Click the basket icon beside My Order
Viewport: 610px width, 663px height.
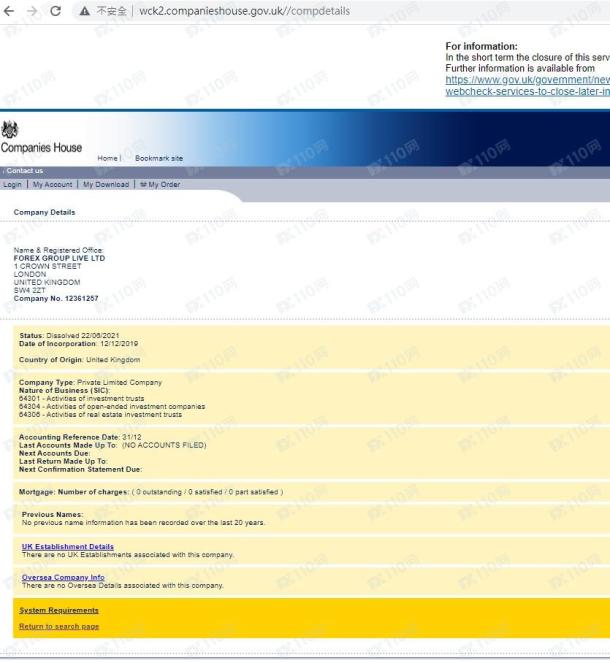[143, 184]
